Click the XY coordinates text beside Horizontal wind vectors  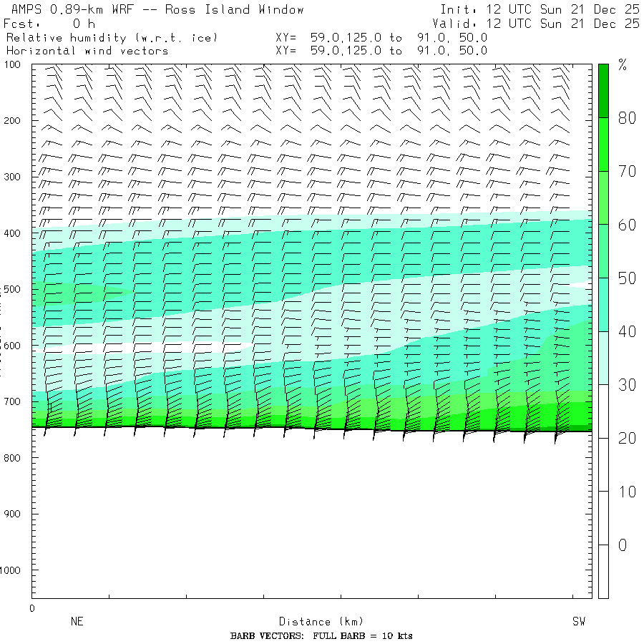click(381, 51)
